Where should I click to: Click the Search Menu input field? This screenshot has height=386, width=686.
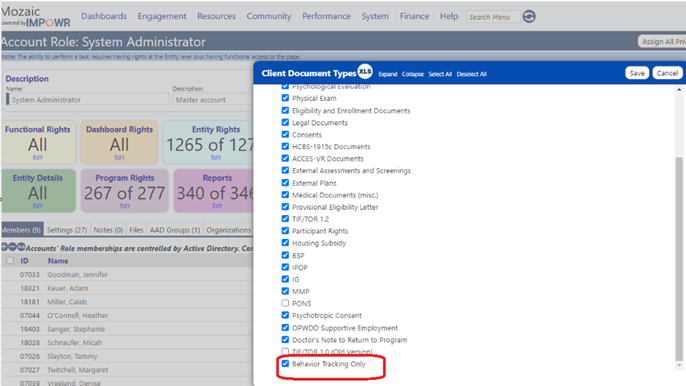[493, 17]
